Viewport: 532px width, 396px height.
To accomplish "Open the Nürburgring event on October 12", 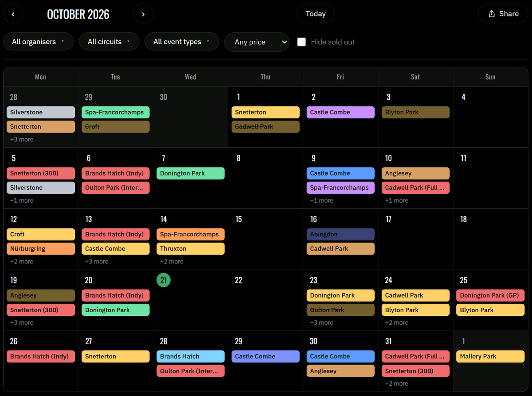I will click(41, 249).
